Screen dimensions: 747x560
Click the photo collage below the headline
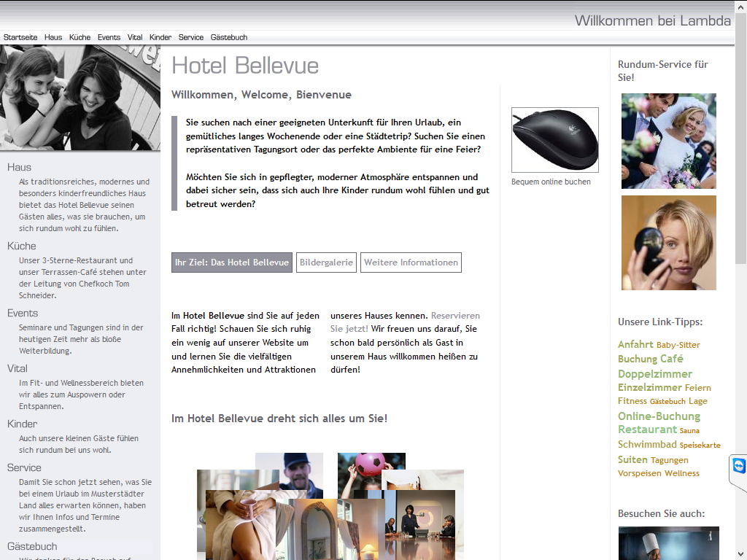click(x=330, y=506)
